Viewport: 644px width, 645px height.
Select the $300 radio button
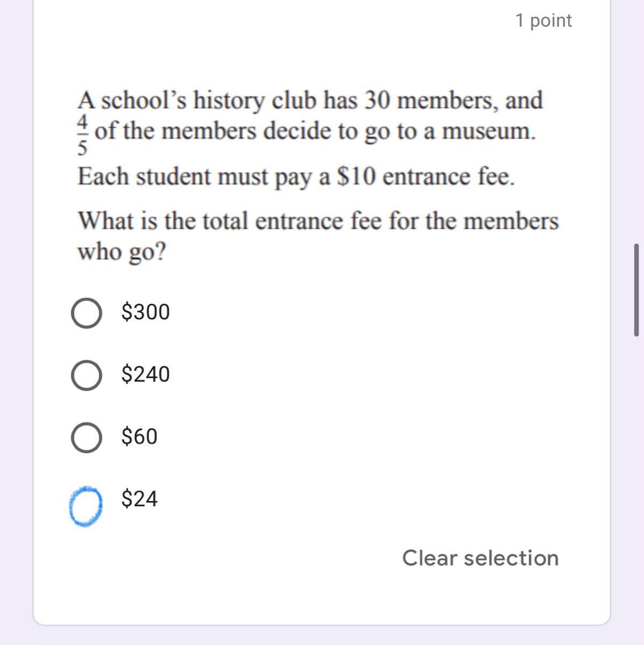click(x=86, y=313)
